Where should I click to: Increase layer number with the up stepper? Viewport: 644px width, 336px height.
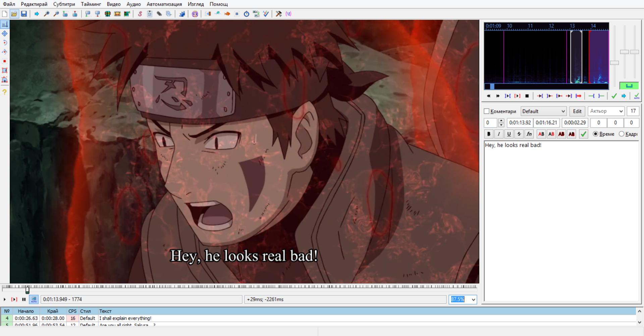[501, 121]
